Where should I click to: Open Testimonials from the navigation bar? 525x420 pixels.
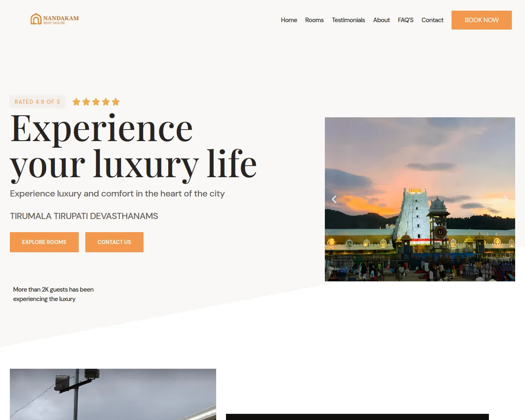[x=348, y=20]
